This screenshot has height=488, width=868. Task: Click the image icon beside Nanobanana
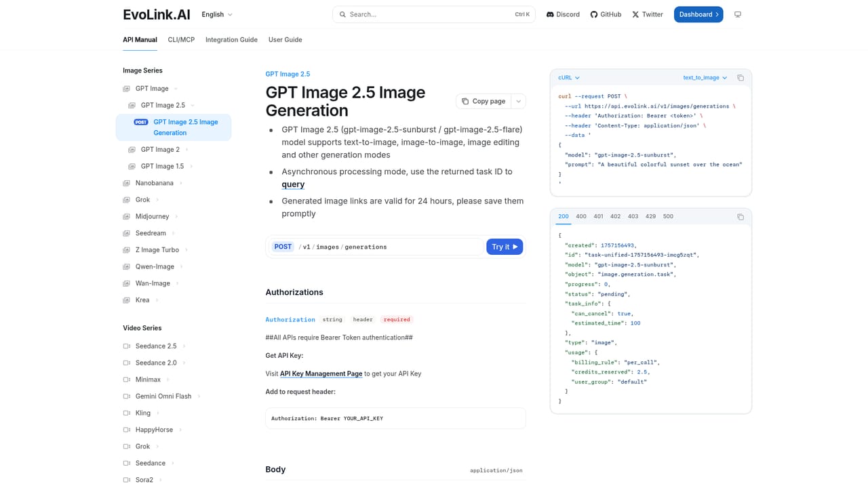126,183
